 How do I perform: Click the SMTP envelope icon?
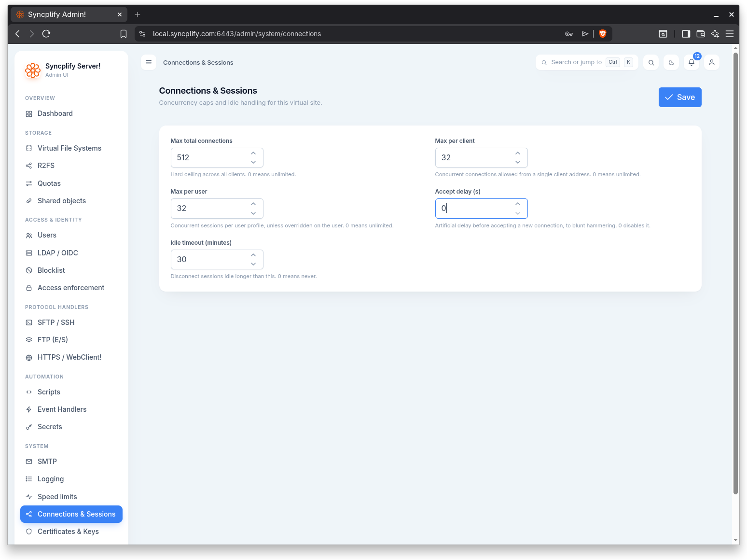(x=29, y=462)
